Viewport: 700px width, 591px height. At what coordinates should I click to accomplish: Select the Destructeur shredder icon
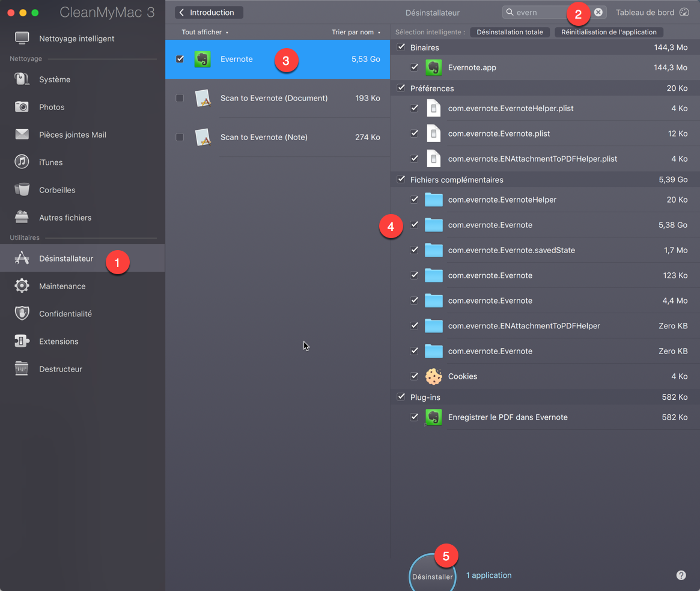22,369
